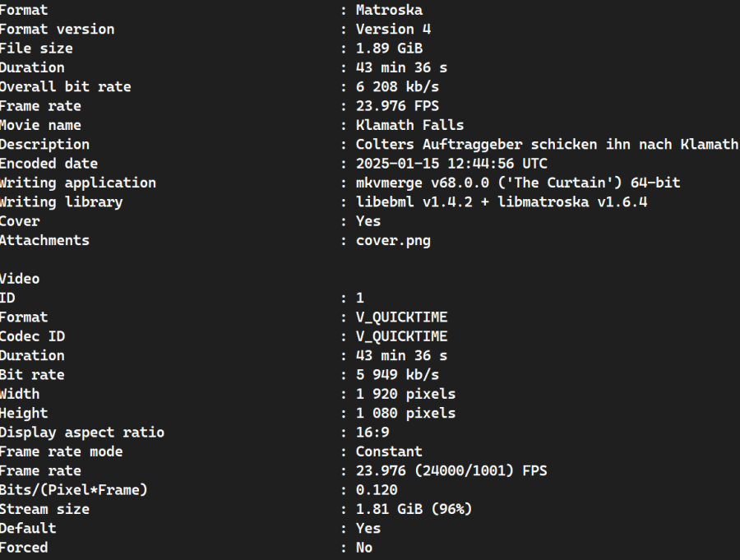The image size is (740, 560).
Task: Click the Description text starting with Colters
Action: pos(547,145)
